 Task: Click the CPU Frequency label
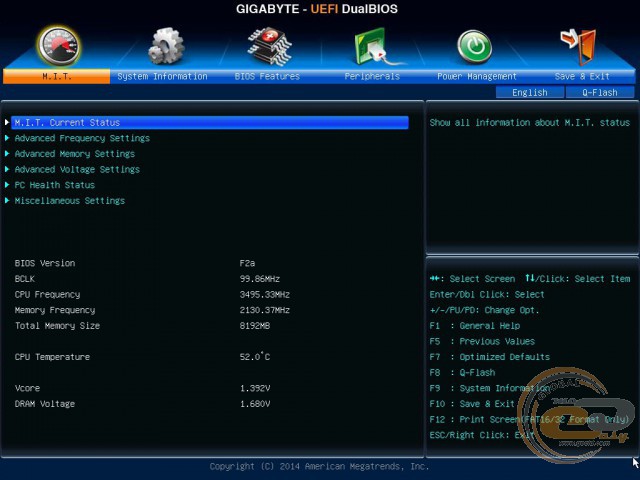click(x=47, y=295)
